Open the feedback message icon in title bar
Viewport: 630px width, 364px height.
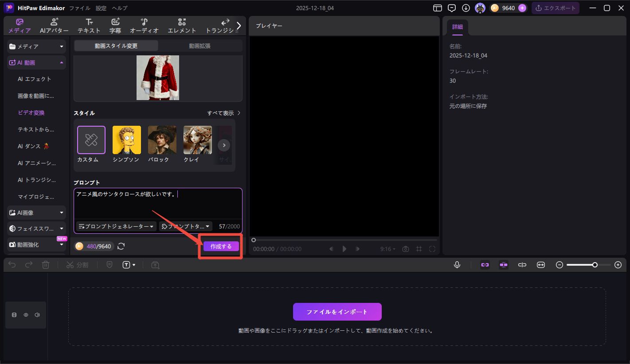click(x=452, y=8)
